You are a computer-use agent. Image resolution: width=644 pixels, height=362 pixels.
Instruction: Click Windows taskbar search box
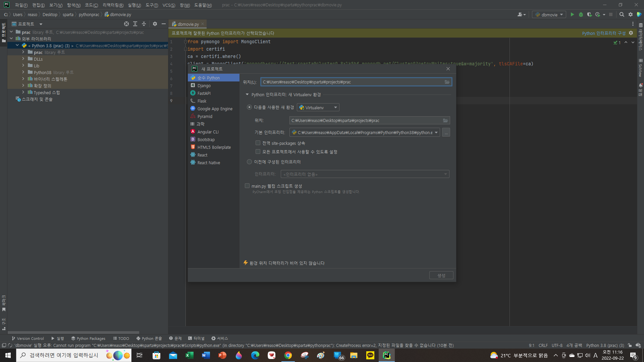(74, 355)
